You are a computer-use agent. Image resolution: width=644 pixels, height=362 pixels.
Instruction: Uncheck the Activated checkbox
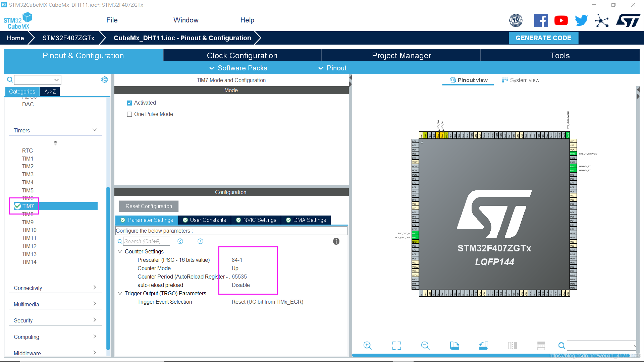coord(129,103)
